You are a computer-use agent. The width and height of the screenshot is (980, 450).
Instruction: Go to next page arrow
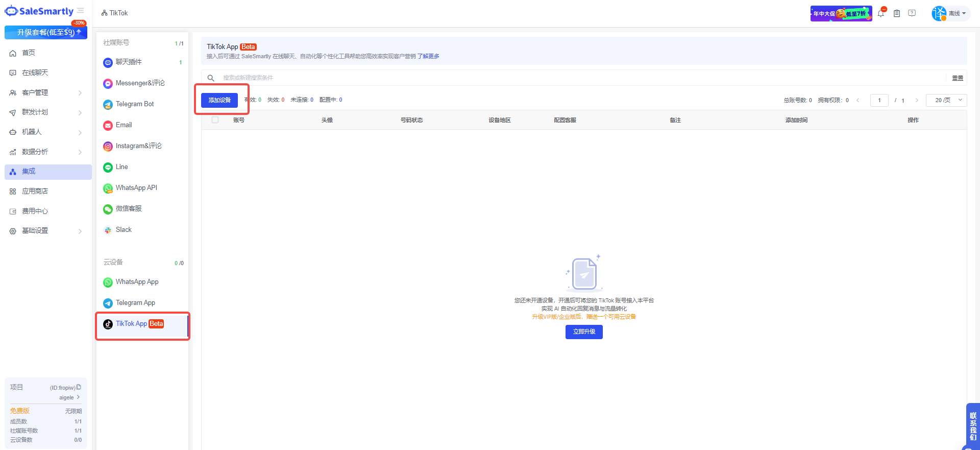pyautogui.click(x=917, y=100)
